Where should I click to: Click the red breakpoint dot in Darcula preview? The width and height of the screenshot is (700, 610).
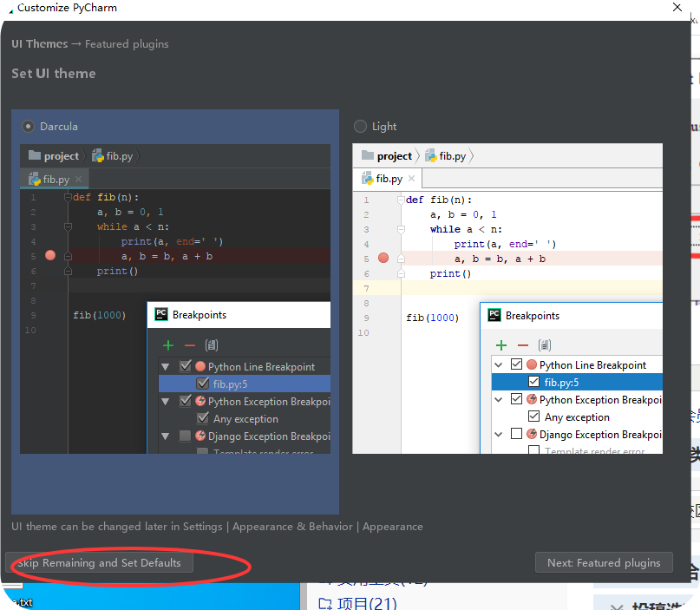click(x=50, y=255)
